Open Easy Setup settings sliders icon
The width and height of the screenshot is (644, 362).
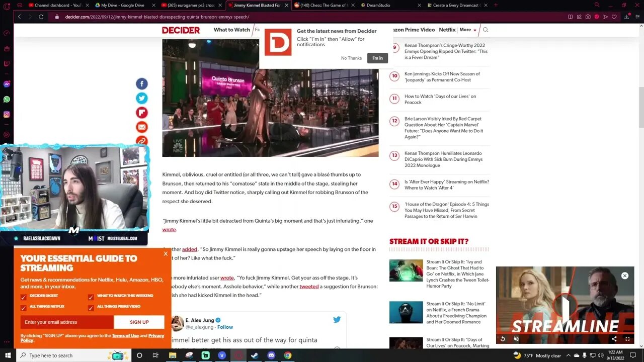pyautogui.click(x=636, y=17)
